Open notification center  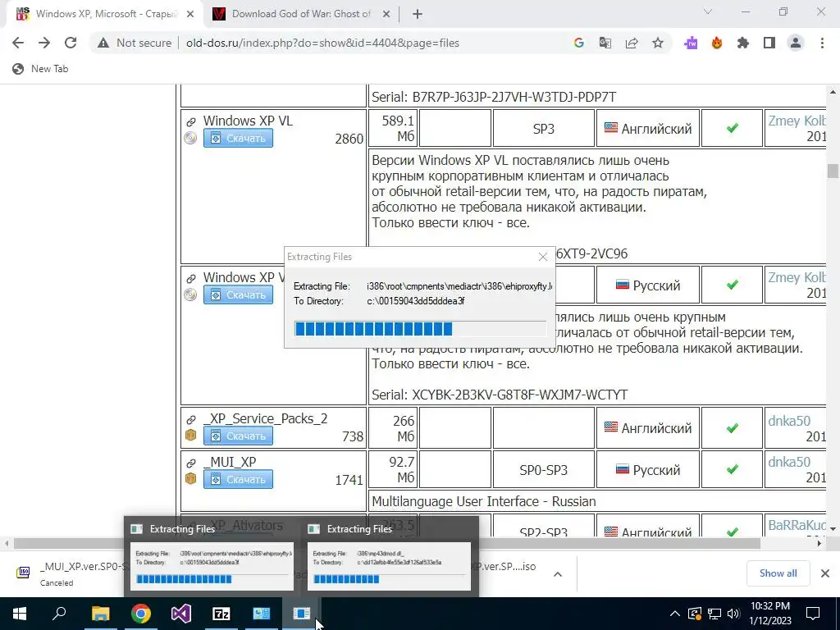coord(813,614)
